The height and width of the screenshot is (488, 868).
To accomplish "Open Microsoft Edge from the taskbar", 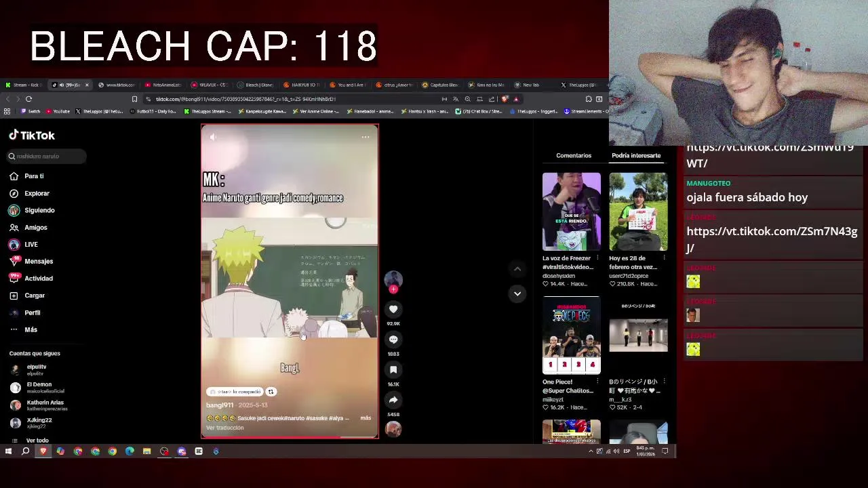I will 130,451.
